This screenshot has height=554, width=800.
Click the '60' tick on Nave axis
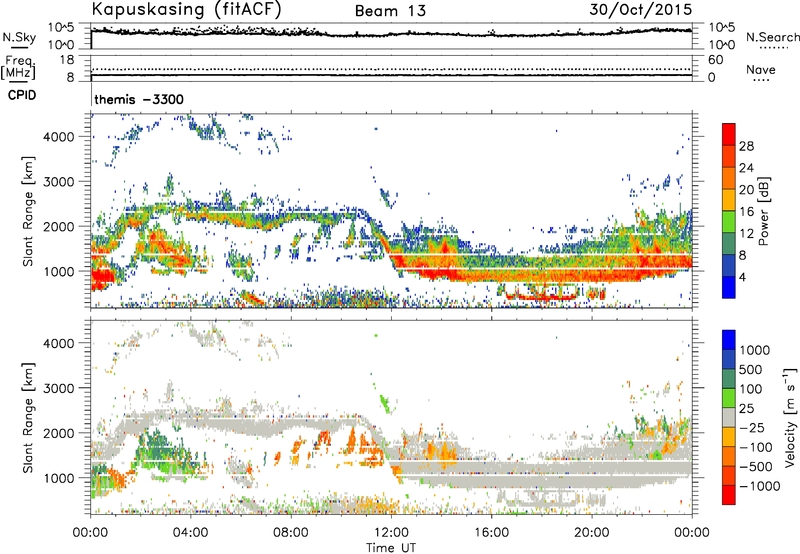pos(716,60)
